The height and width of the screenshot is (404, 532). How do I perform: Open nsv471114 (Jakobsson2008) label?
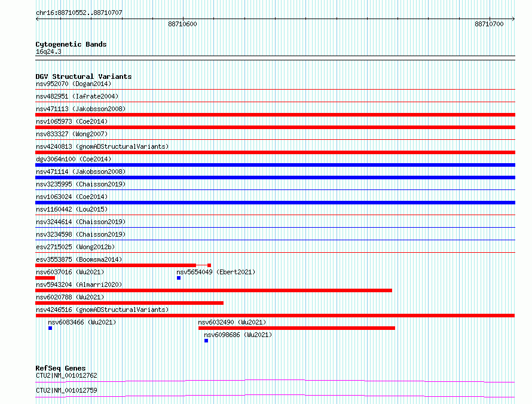tap(81, 172)
